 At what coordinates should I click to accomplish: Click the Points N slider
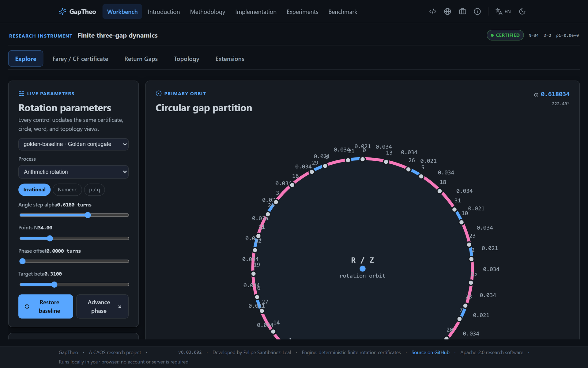(x=74, y=238)
